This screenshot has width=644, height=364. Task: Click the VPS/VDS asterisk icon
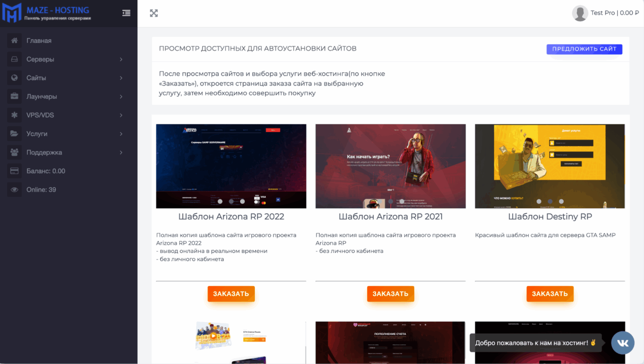pos(14,115)
